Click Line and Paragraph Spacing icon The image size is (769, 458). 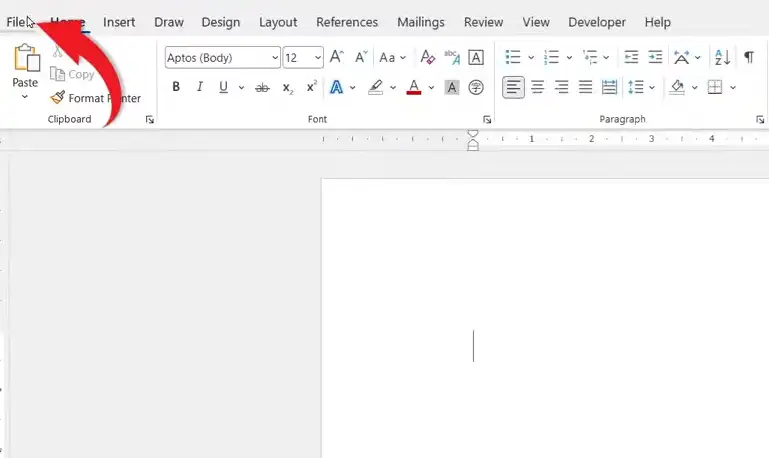click(x=636, y=87)
